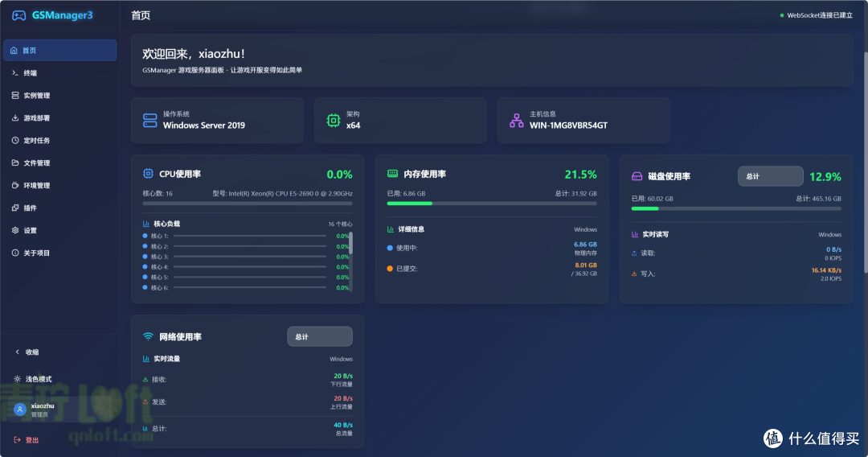This screenshot has height=457, width=868.
Task: Click the 接收 receive icon
Action: pos(145,380)
